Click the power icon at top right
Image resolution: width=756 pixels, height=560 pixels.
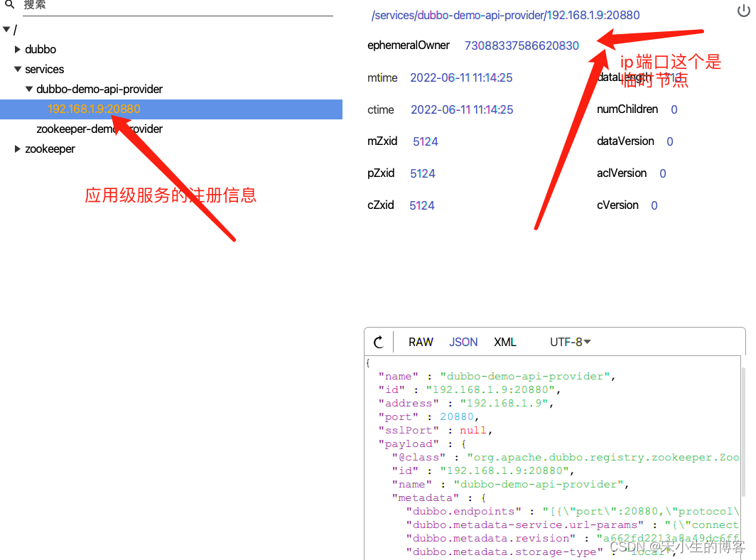[743, 11]
